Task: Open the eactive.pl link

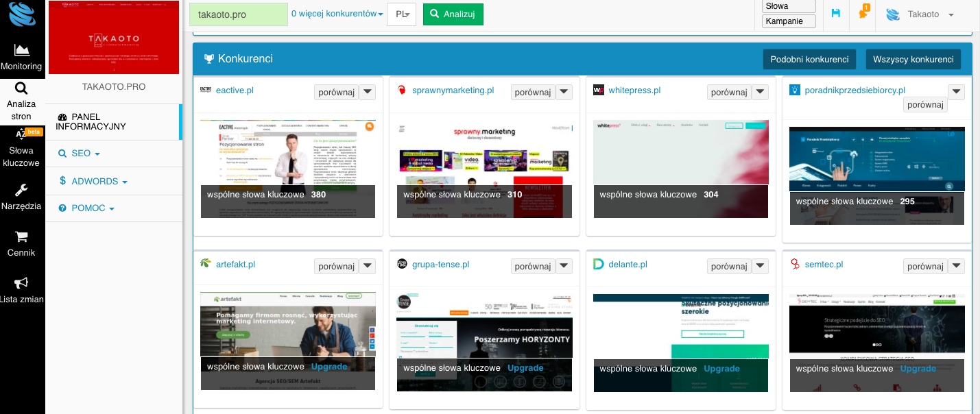Action: pos(235,90)
